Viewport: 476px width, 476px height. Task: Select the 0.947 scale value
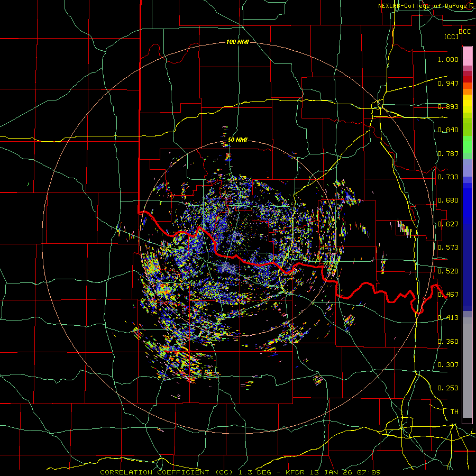point(448,83)
